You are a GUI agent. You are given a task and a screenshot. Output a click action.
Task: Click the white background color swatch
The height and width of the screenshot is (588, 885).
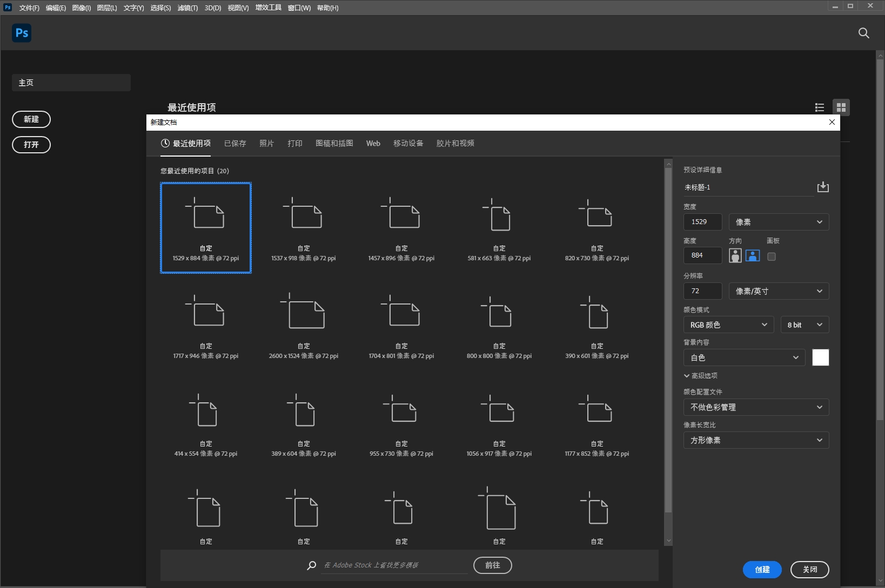821,357
